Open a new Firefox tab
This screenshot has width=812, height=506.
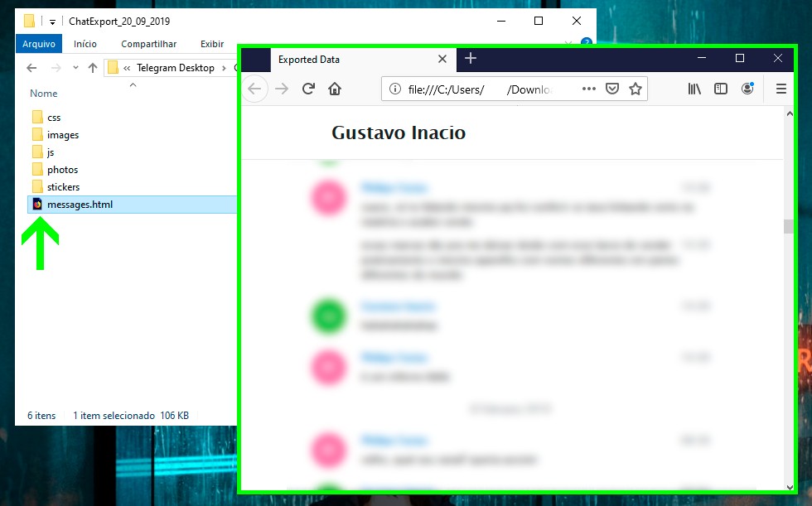[x=471, y=59]
